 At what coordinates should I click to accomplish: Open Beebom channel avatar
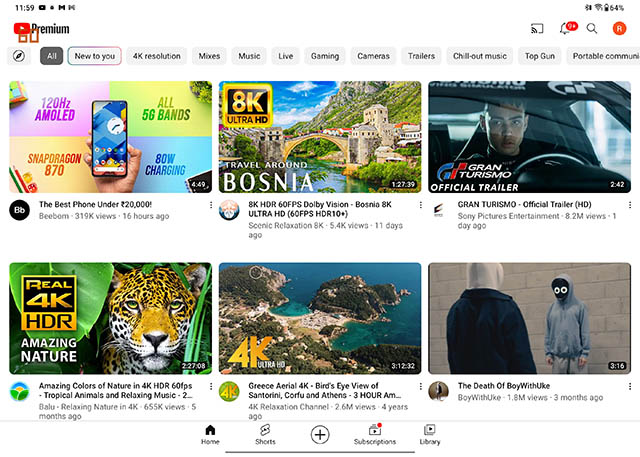[x=19, y=210]
